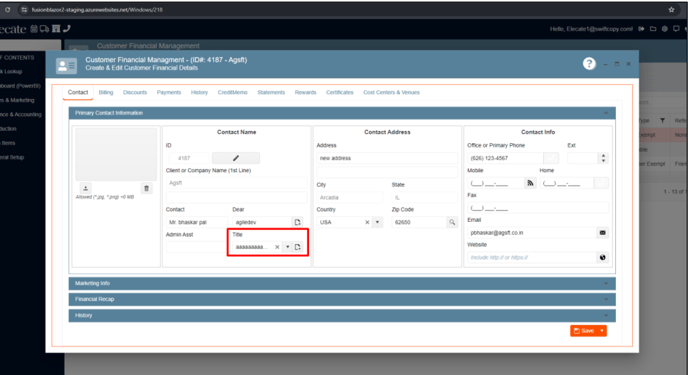Open the Accounting item in the sidebar
This screenshot has height=375, width=688.
pyautogui.click(x=21, y=114)
